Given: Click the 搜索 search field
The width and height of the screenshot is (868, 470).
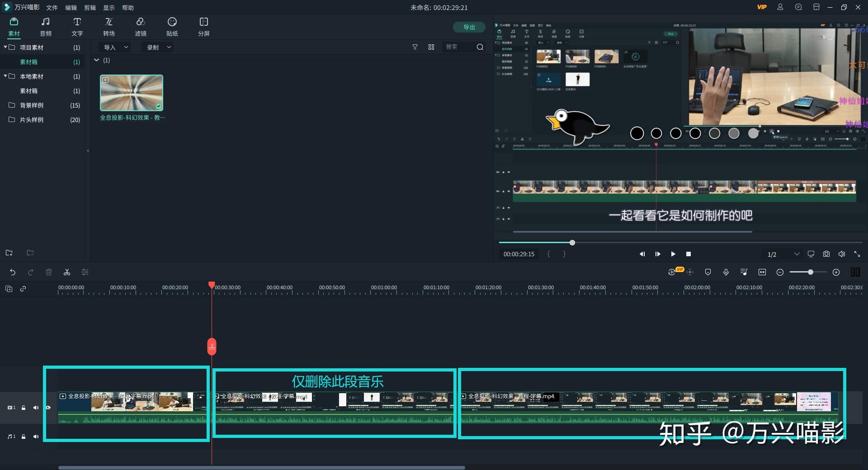Looking at the screenshot, I should point(459,47).
